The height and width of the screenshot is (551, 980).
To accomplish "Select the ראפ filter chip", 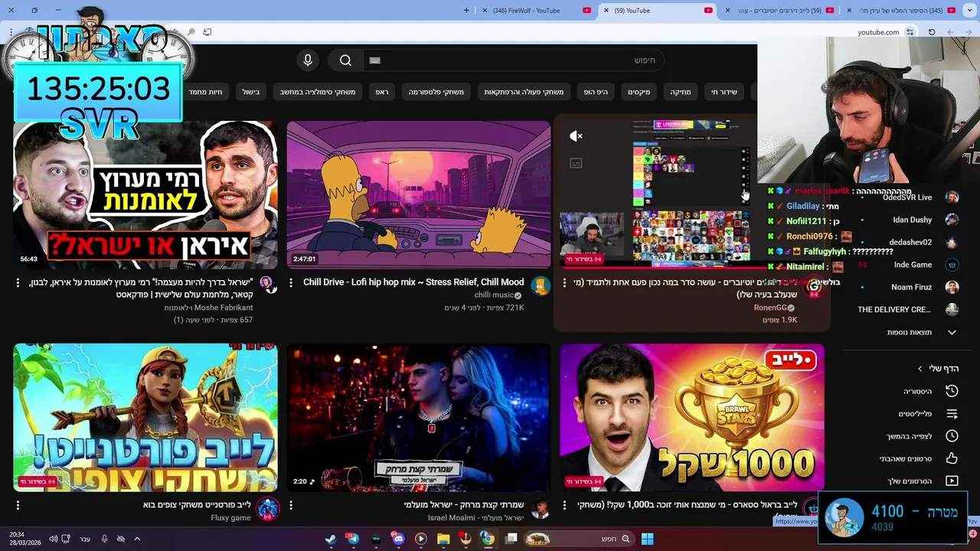I will [381, 92].
